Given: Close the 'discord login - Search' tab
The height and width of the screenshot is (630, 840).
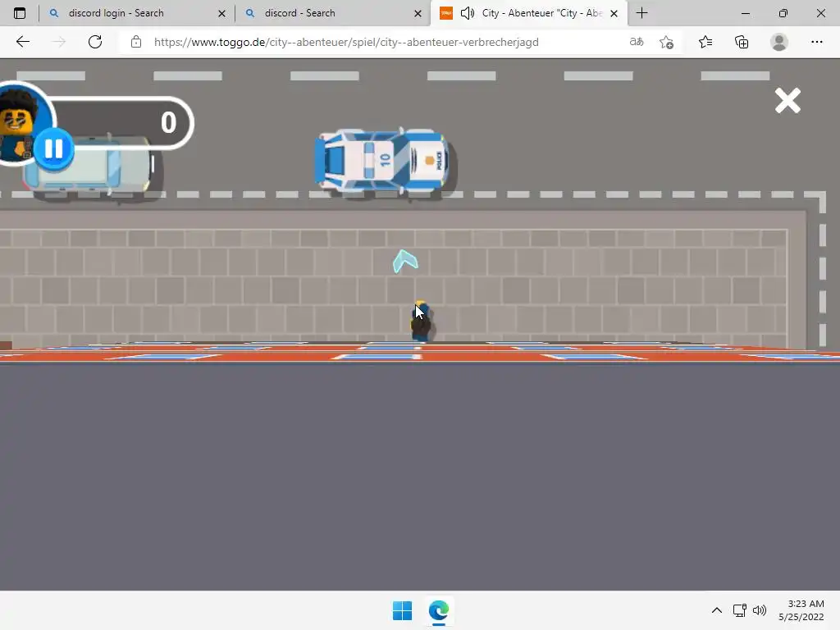Looking at the screenshot, I should pos(221,13).
